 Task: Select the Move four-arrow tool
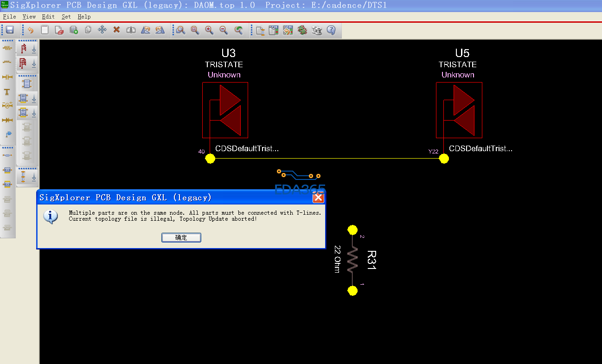[102, 30]
